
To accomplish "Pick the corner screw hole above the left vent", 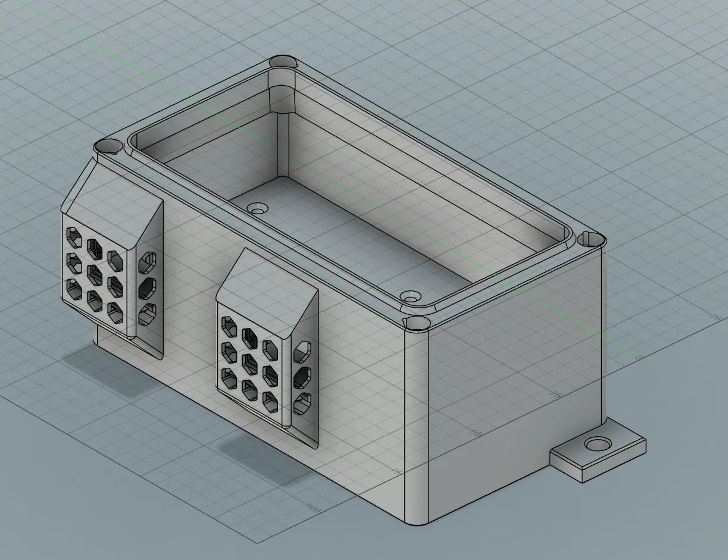I will (x=108, y=146).
